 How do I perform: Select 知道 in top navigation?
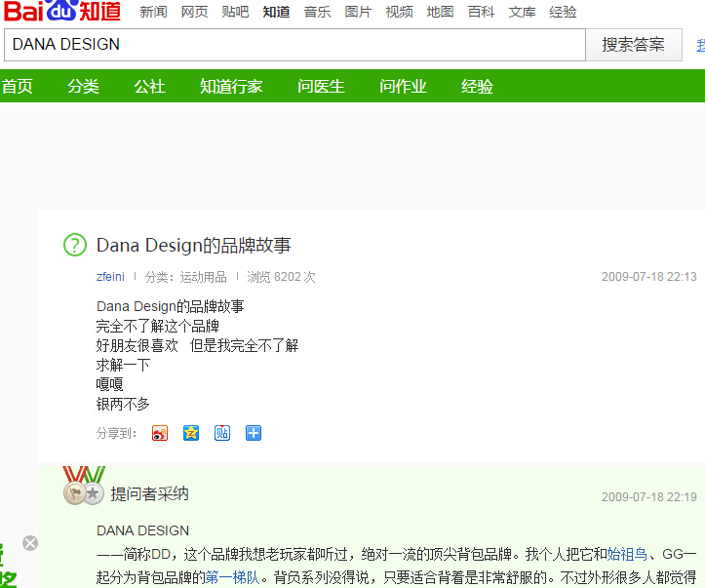(x=276, y=12)
